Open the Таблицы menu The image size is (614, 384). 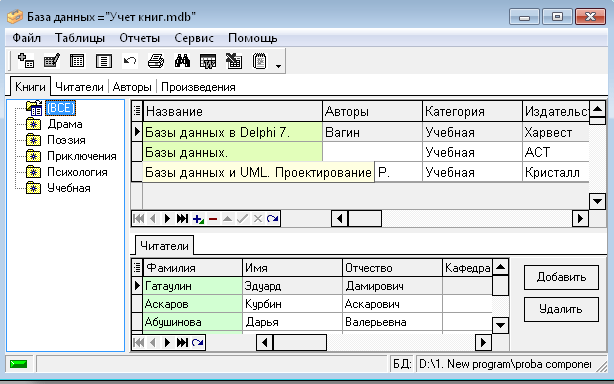[x=80, y=38]
